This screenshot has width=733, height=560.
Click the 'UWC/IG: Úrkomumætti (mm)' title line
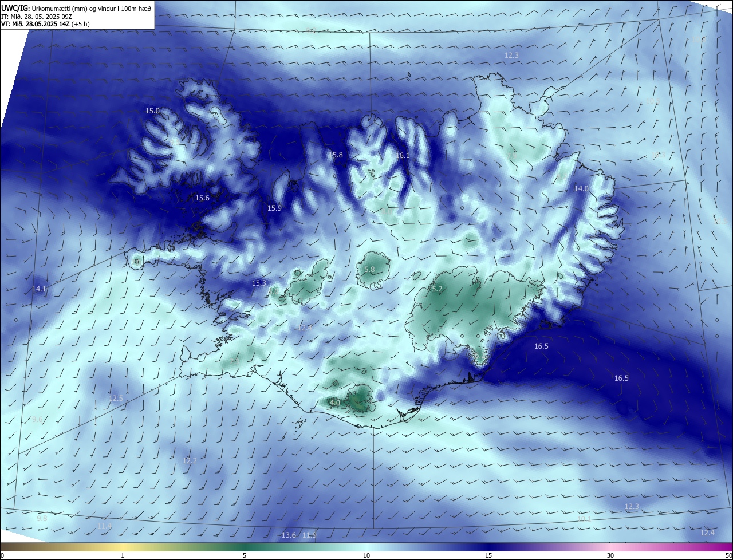[77, 8]
